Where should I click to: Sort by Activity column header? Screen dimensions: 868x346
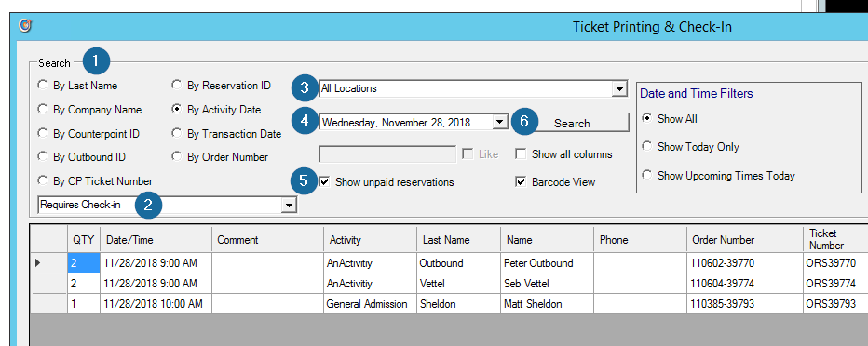(371, 240)
